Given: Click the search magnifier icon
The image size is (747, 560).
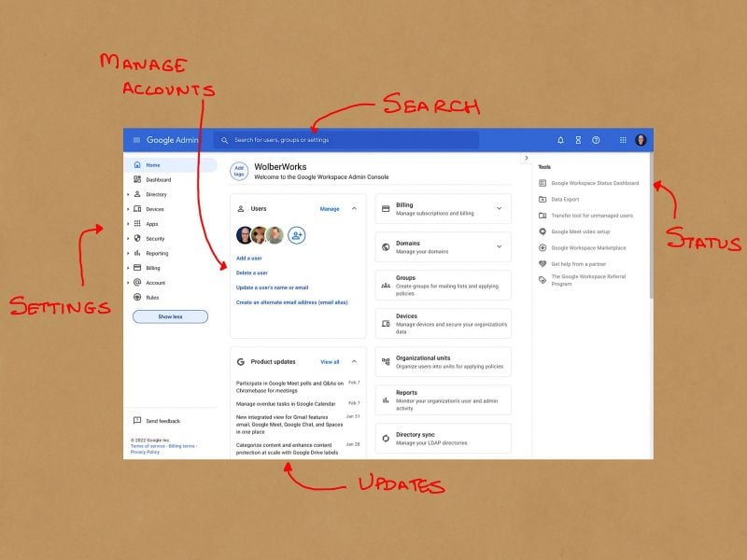Looking at the screenshot, I should tap(224, 140).
